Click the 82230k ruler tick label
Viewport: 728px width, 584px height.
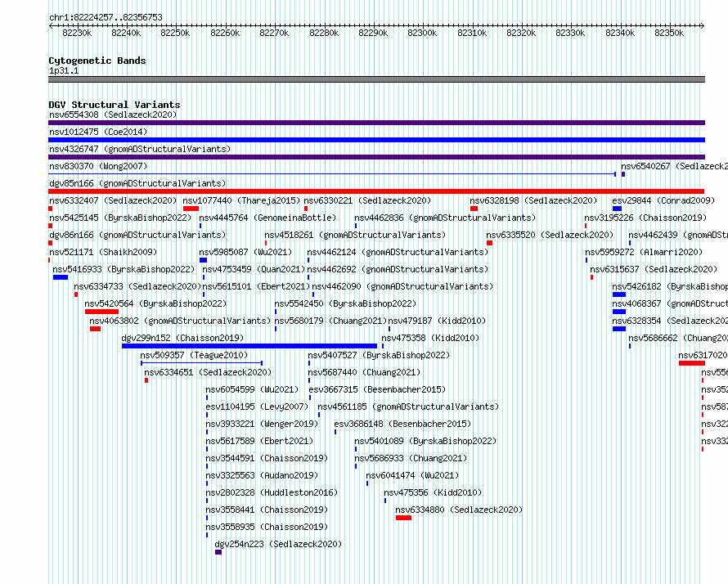click(77, 33)
